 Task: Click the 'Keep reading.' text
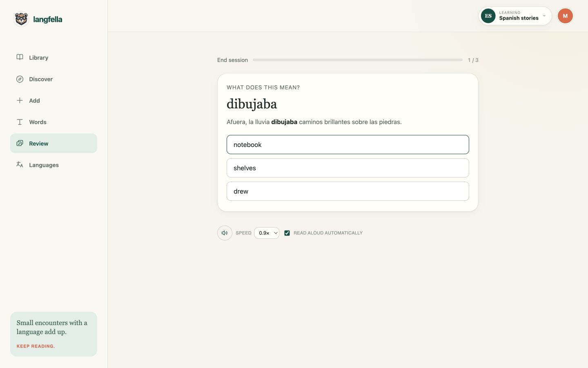click(36, 346)
